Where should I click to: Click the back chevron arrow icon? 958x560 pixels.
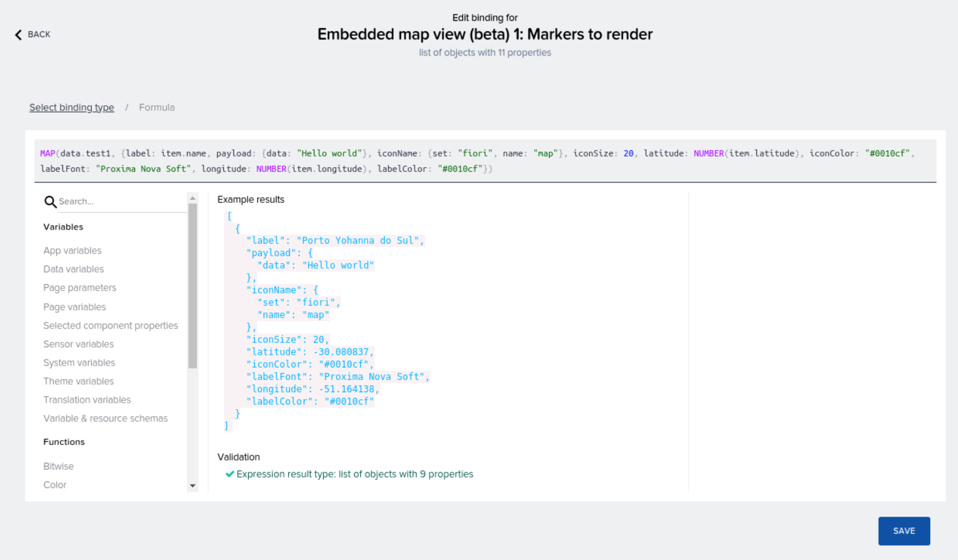pos(18,35)
